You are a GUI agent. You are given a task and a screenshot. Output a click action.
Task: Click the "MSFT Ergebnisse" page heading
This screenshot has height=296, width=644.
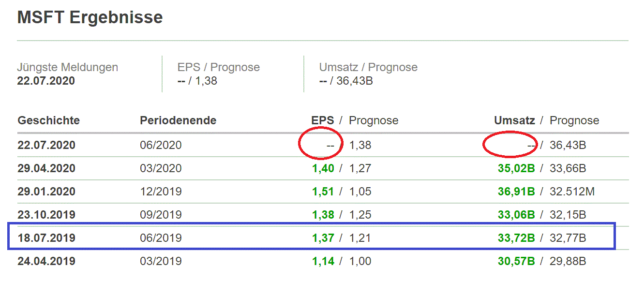pyautogui.click(x=90, y=18)
